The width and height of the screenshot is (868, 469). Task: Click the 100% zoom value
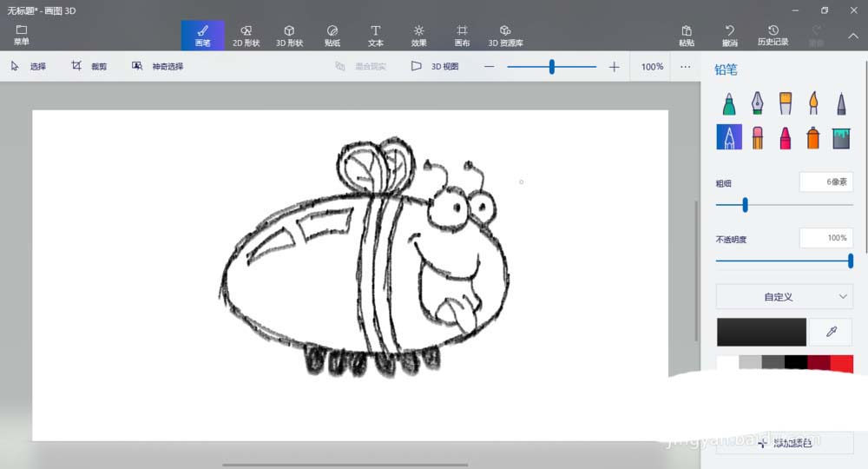tap(652, 67)
